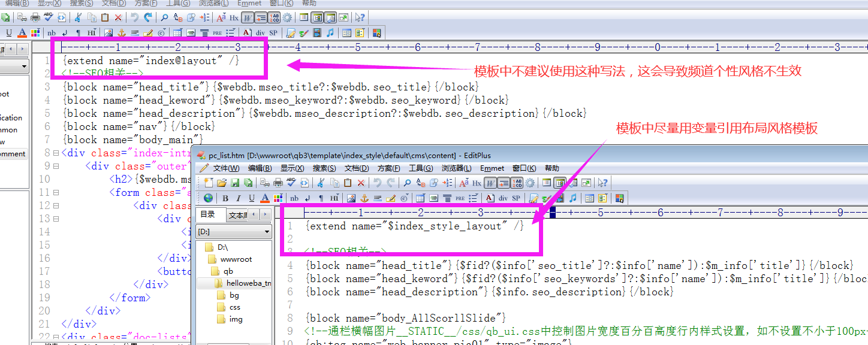Click the scissors Cut icon in pc_list.htm toolbar
868x345 pixels.
click(x=321, y=183)
